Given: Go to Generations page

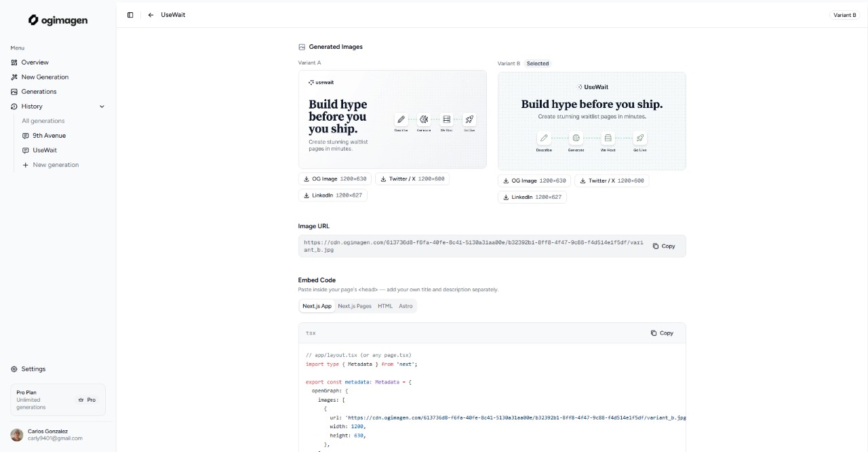Looking at the screenshot, I should tap(39, 92).
